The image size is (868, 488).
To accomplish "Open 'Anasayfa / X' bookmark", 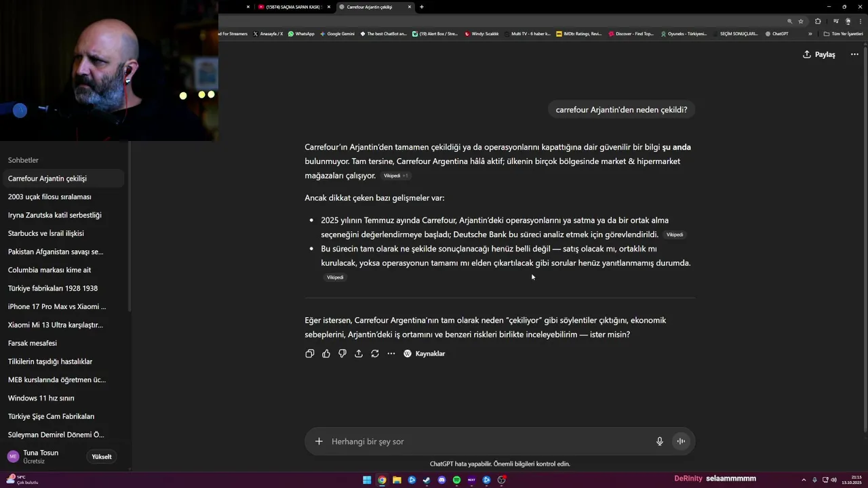I will [268, 33].
